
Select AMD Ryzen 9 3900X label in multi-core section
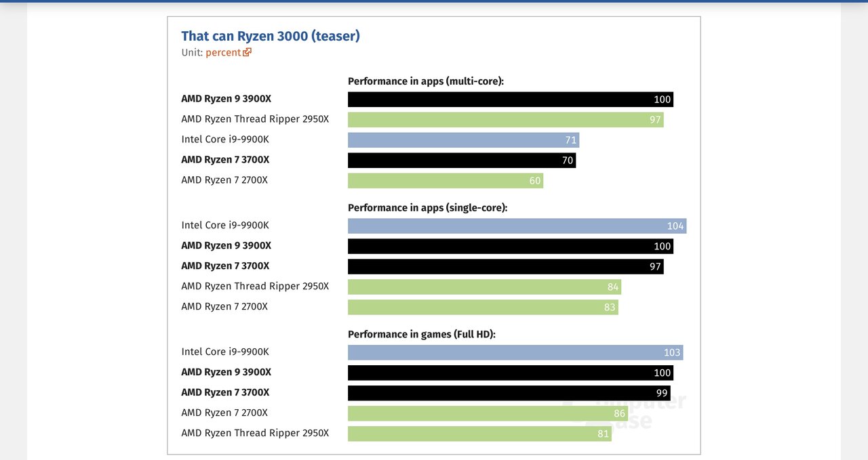pyautogui.click(x=226, y=99)
